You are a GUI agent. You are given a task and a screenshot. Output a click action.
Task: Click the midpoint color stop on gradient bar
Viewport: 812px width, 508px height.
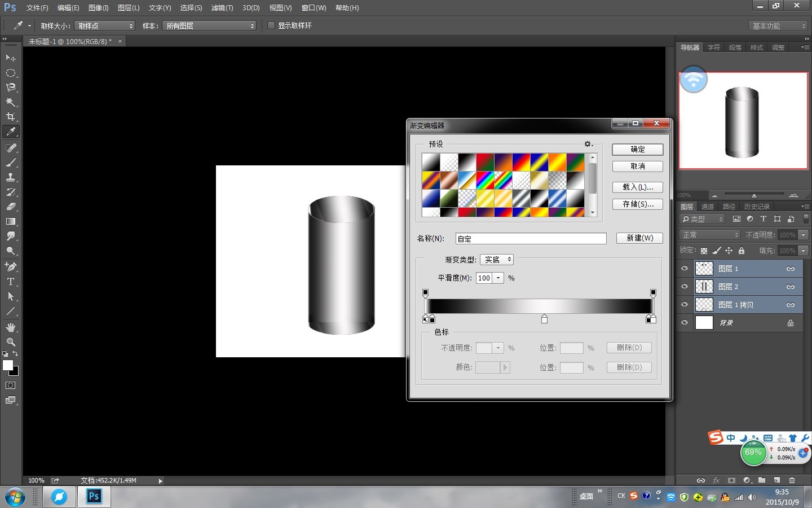pos(544,319)
